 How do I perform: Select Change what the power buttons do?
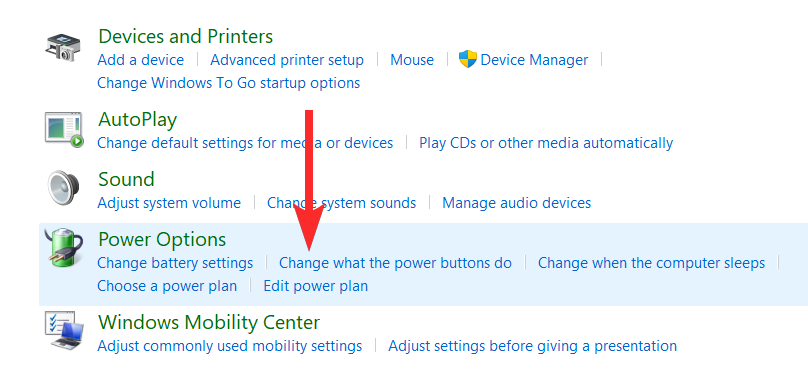(395, 263)
